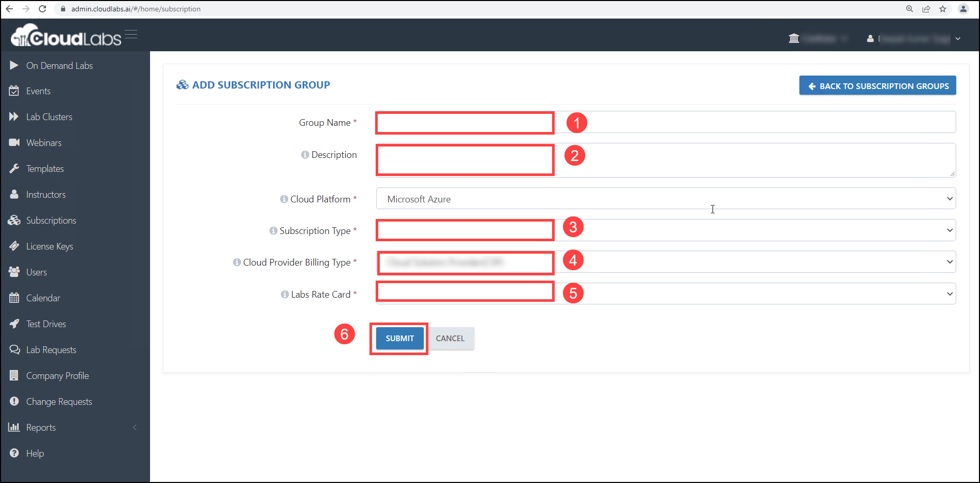Image resolution: width=980 pixels, height=483 pixels.
Task: Open Company Profile menu item
Action: 57,376
